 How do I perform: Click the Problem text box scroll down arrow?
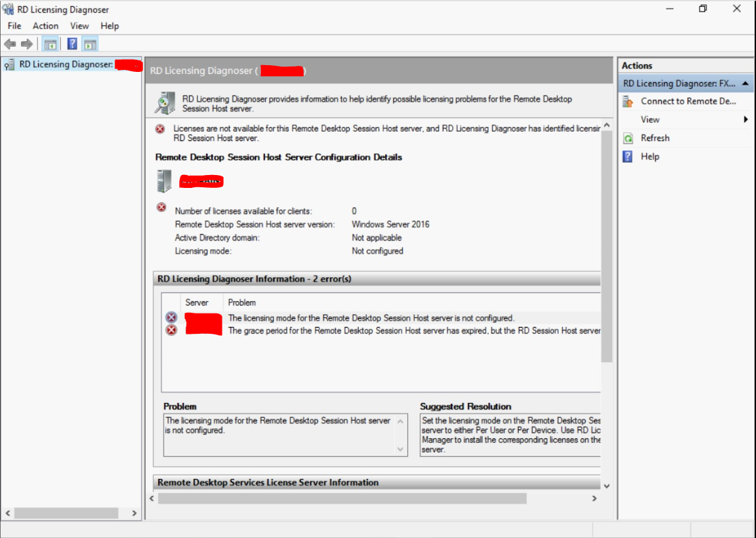point(401,449)
